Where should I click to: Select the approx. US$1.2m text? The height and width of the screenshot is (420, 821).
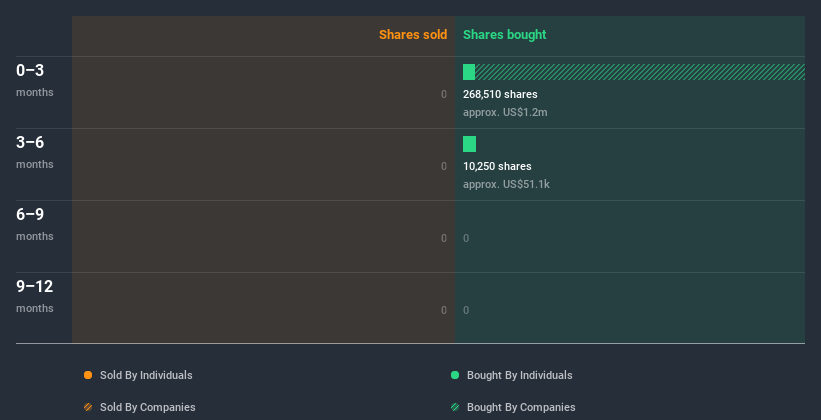pyautogui.click(x=505, y=112)
